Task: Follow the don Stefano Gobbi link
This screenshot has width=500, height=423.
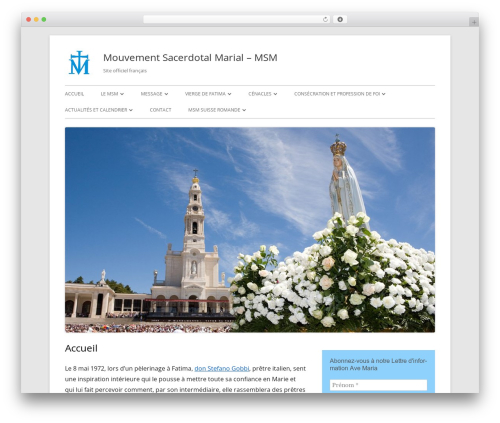Action: point(222,368)
